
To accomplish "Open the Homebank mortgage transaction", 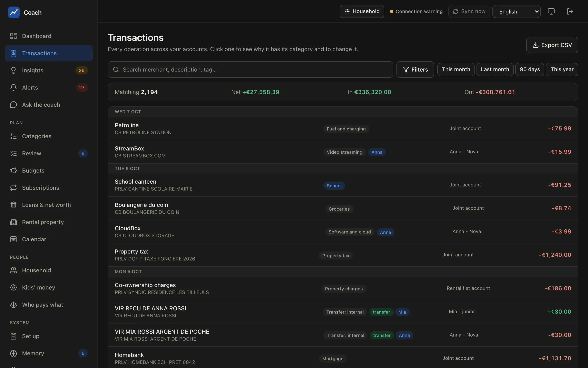I will click(x=343, y=358).
